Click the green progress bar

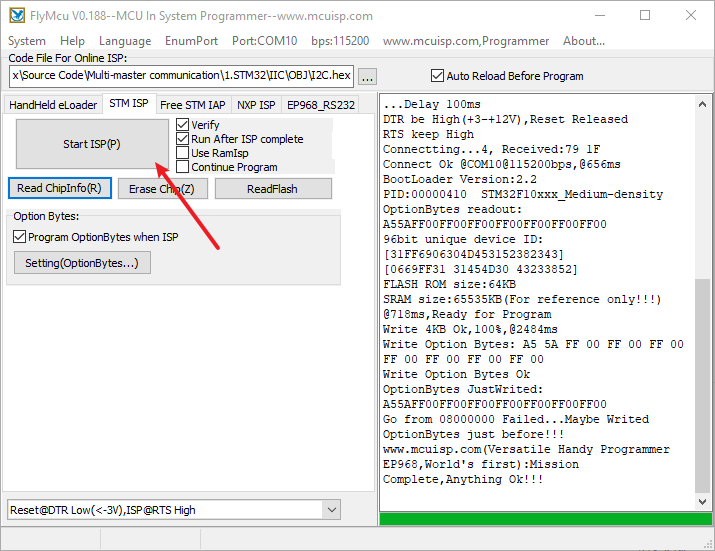point(544,519)
